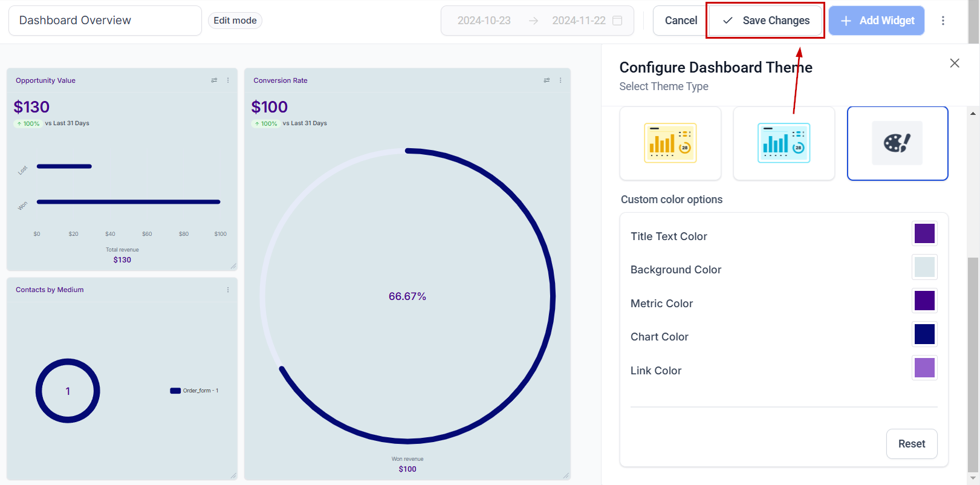Screen dimensions: 980x485
Task: Open Metric Color swatch
Action: point(924,301)
